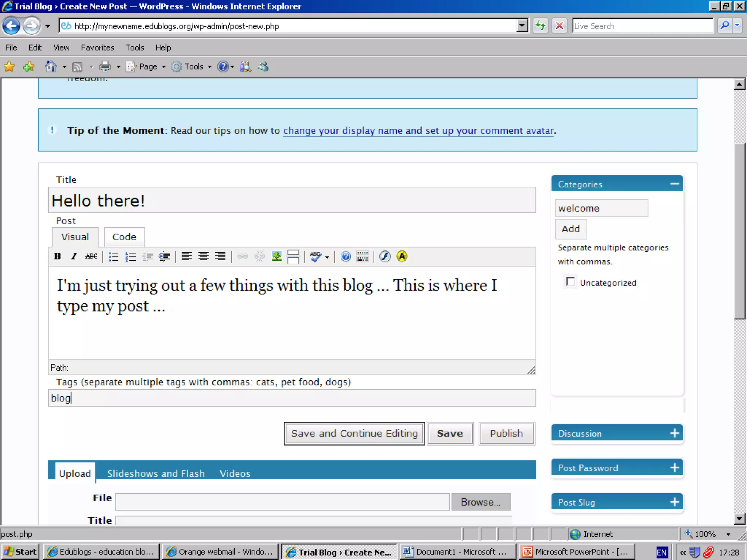Expand the Post Password panel

point(674,468)
